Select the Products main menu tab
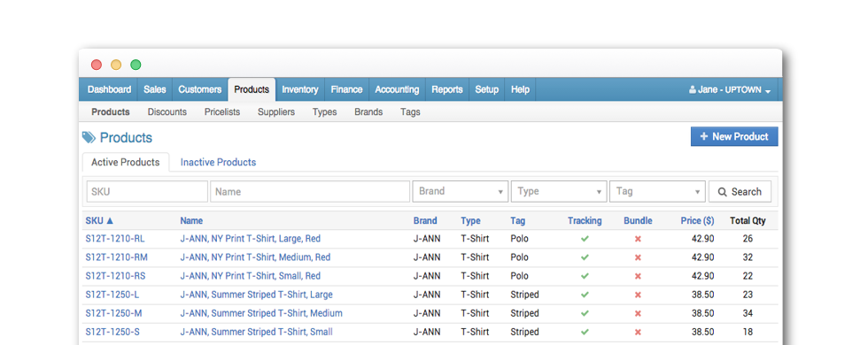This screenshot has height=345, width=868. [x=252, y=89]
